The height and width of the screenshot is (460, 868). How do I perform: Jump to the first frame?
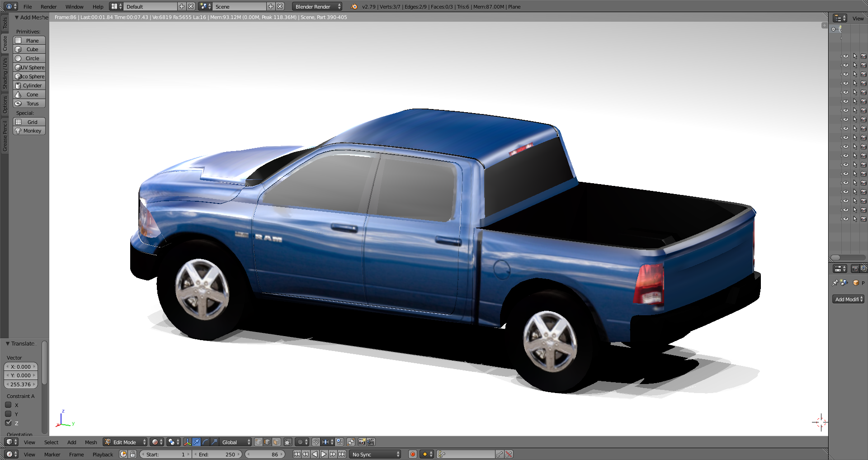click(x=297, y=455)
